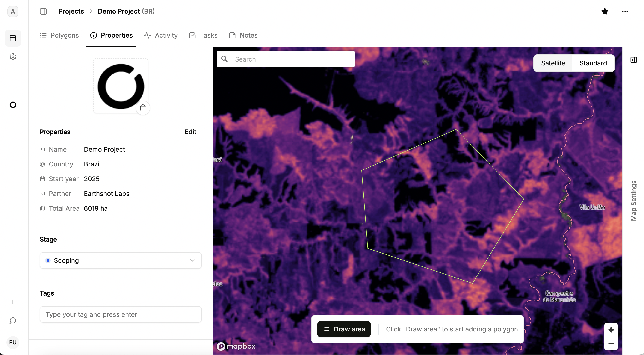Click the tags input field

(121, 314)
